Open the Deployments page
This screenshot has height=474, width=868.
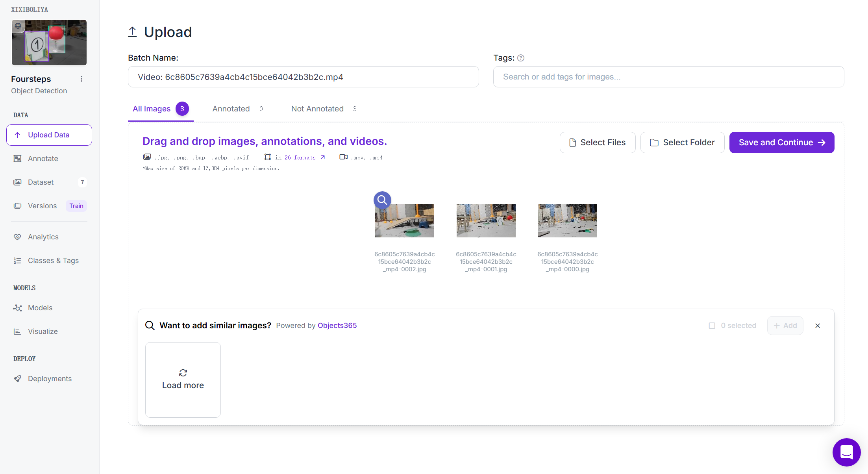[x=50, y=379]
